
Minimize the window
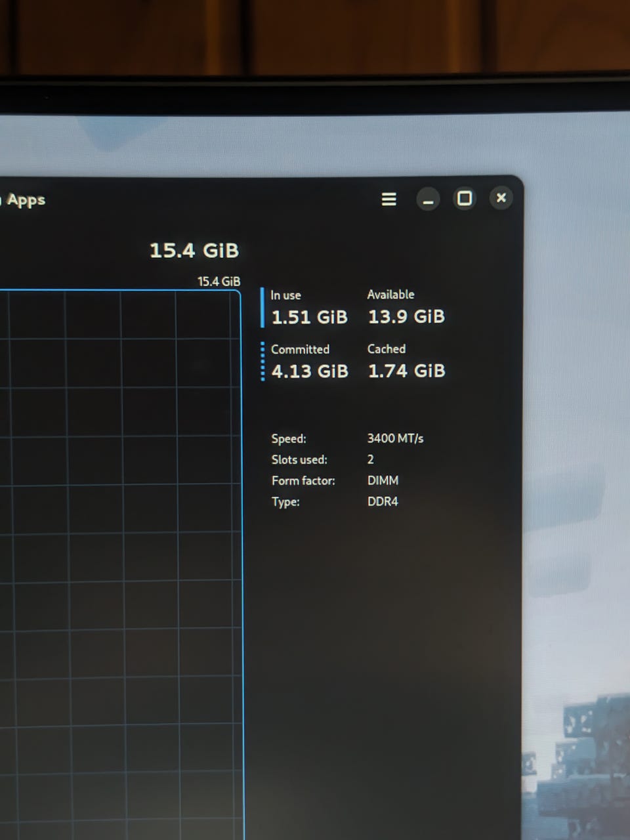428,199
